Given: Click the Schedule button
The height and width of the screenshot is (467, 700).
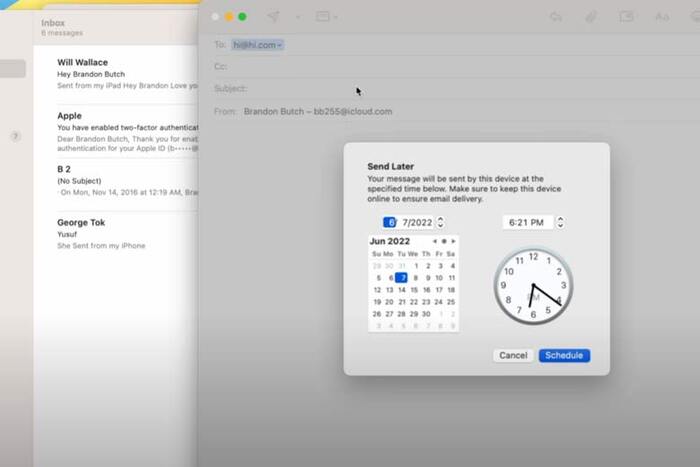Looking at the screenshot, I should point(564,355).
